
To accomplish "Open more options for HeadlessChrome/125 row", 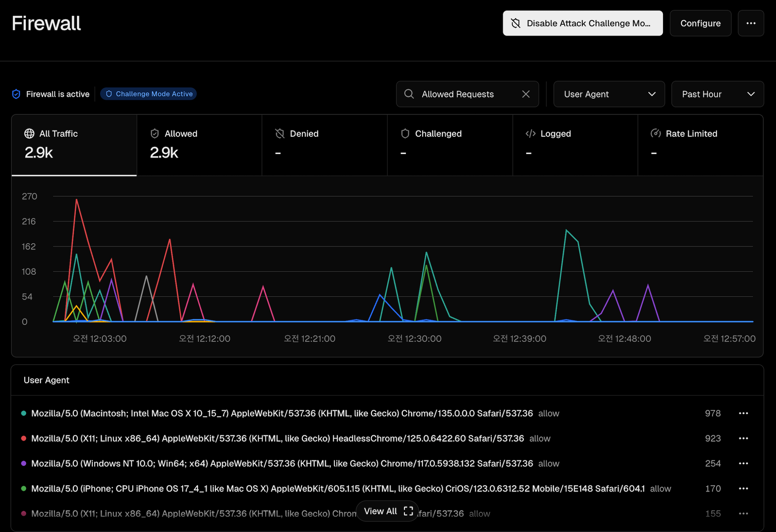I will point(743,438).
